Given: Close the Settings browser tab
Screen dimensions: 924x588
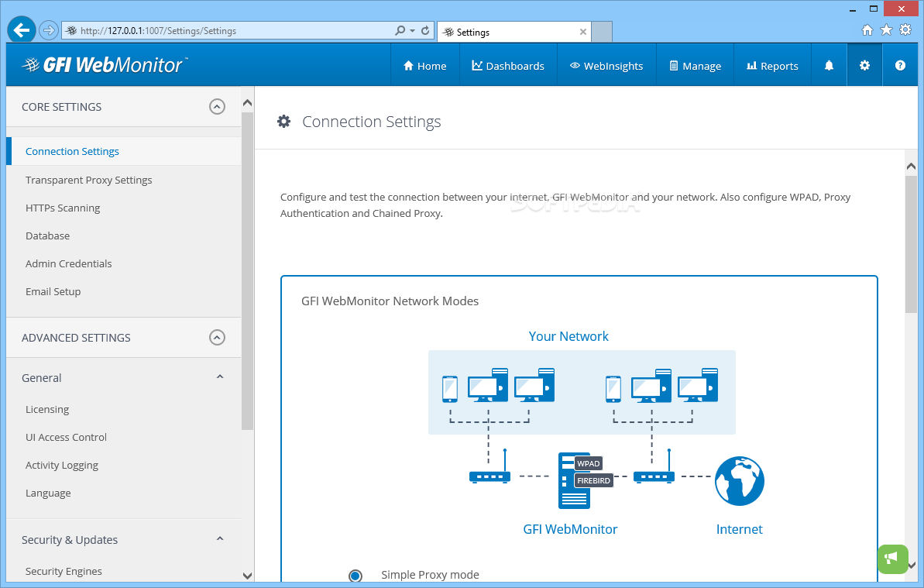Looking at the screenshot, I should [x=582, y=32].
